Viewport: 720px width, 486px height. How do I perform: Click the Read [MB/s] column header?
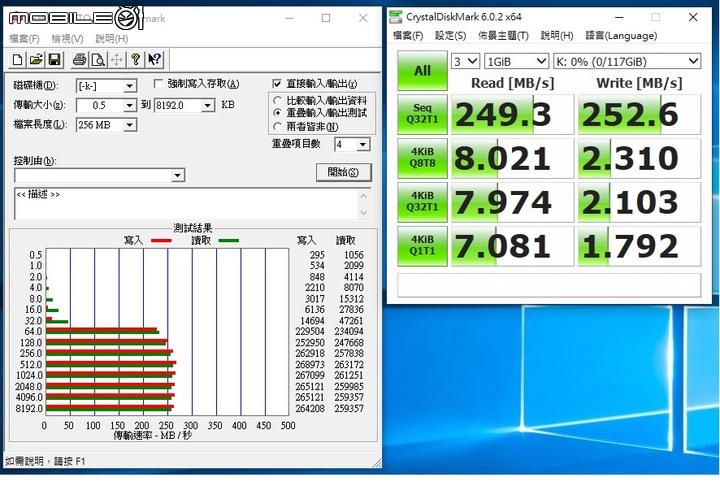(x=512, y=83)
